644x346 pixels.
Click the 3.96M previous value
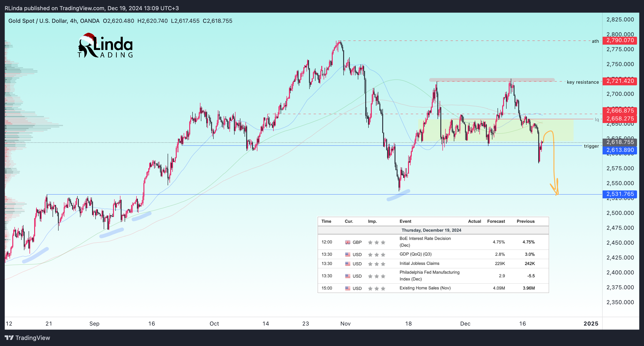pyautogui.click(x=528, y=288)
